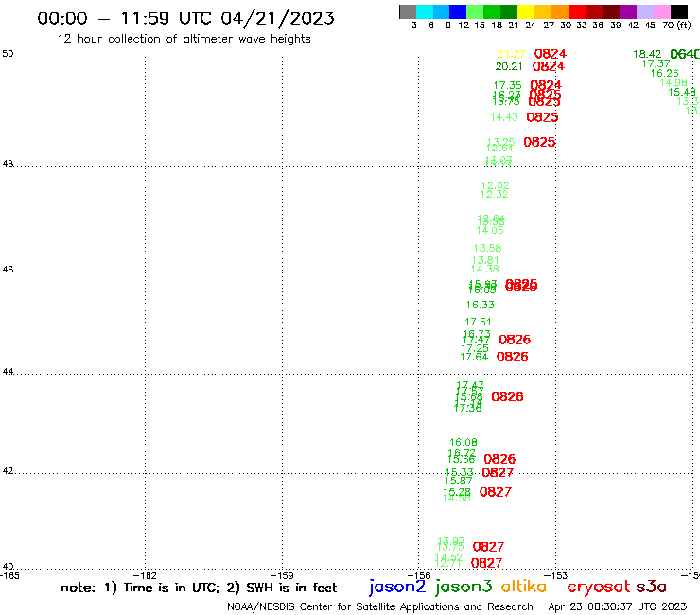Viewport: 700px width, 615px height.
Task: Click the green '0640' timestamp
Action: [685, 54]
